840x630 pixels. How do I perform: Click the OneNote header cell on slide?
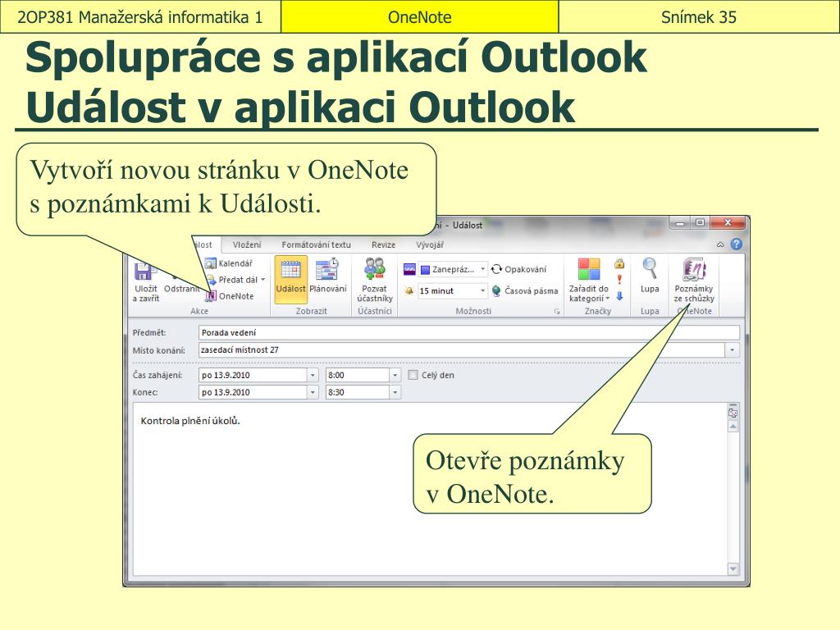(x=419, y=17)
